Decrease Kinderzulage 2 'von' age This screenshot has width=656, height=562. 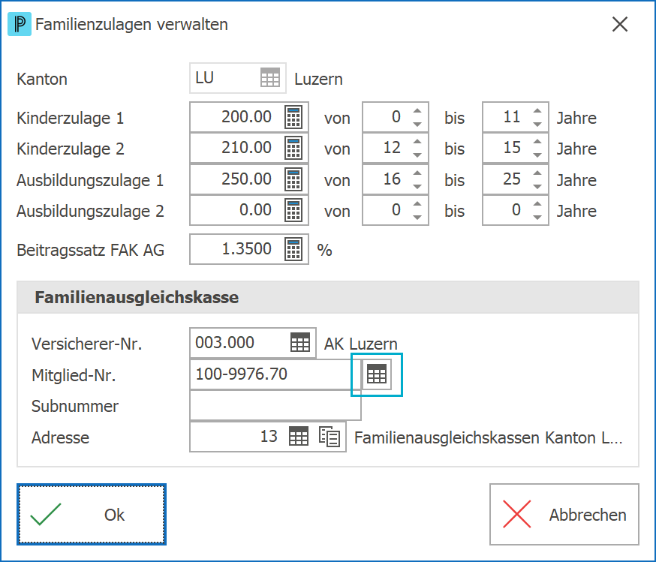(417, 155)
